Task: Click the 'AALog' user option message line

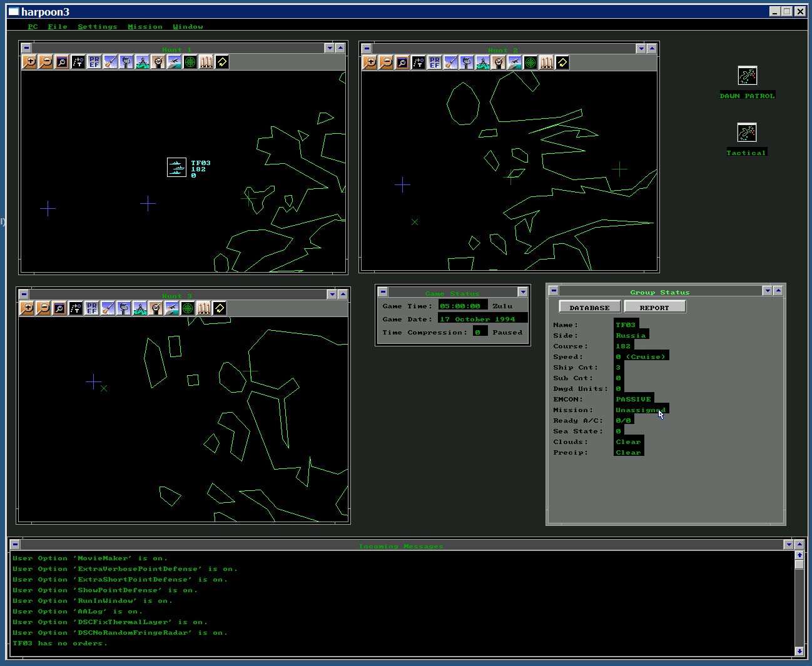Action: 78,612
